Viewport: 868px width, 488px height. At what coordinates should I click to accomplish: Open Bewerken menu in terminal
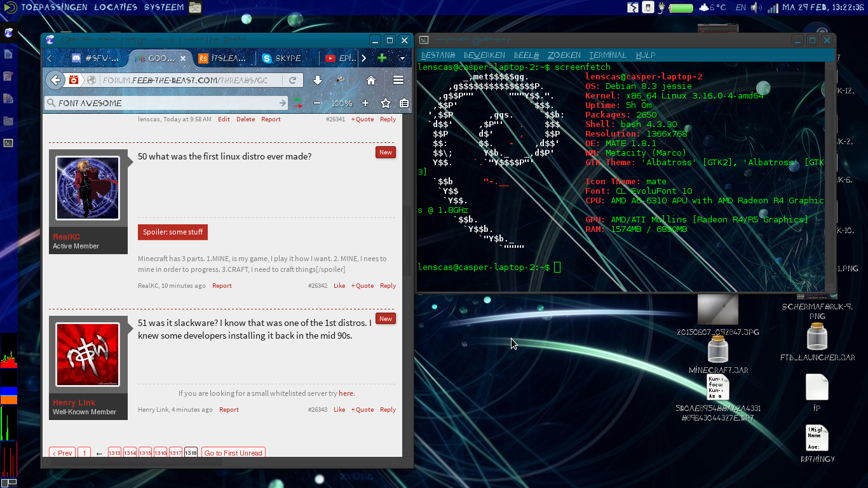click(484, 55)
